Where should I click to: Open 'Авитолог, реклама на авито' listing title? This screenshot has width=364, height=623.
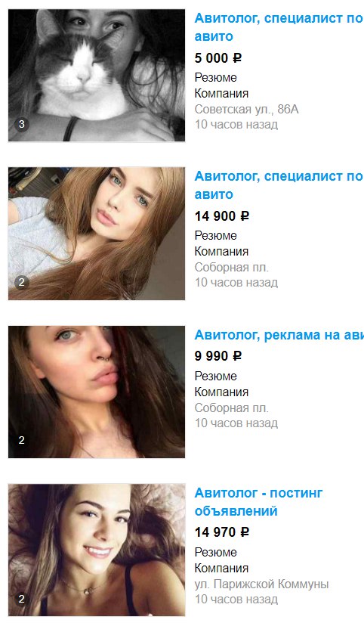tap(279, 335)
